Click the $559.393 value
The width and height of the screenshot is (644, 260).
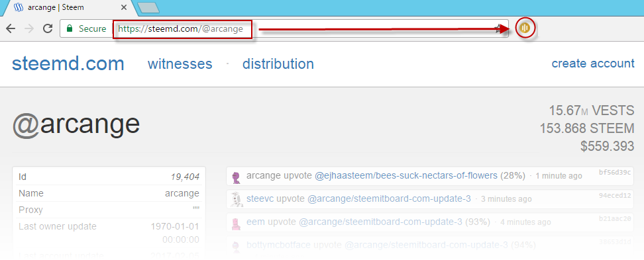tap(608, 146)
